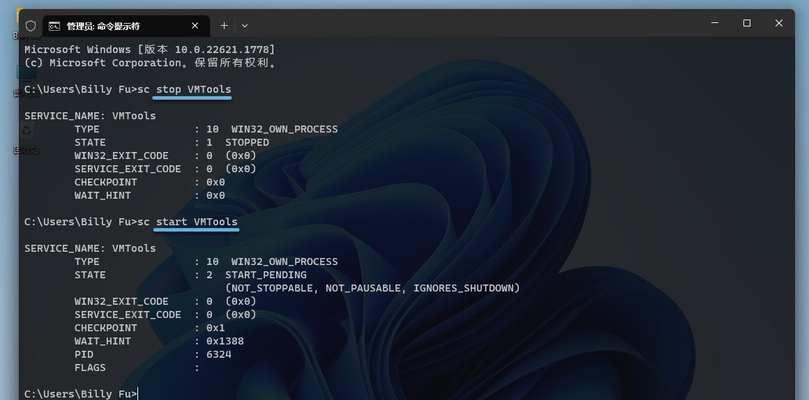Click the STATE 1 STOPPED line
This screenshot has height=400, width=809.
172,142
